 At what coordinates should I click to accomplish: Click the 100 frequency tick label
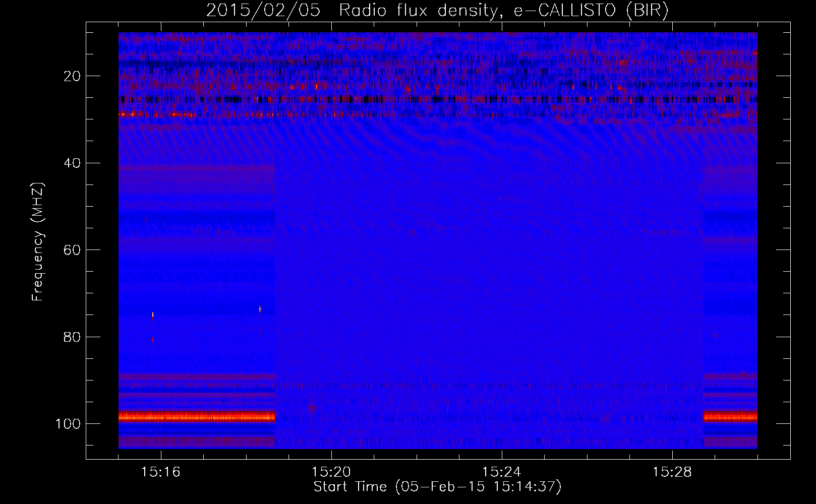coord(68,424)
